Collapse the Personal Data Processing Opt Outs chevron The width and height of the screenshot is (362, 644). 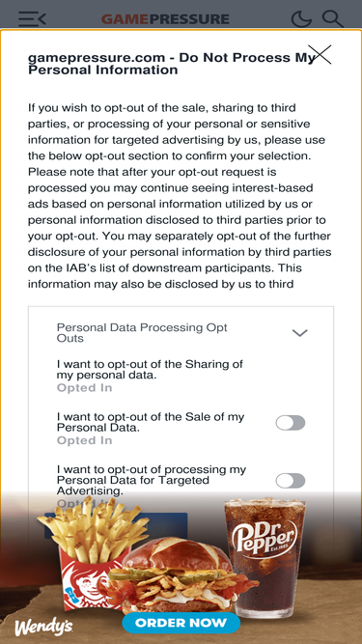(x=299, y=333)
